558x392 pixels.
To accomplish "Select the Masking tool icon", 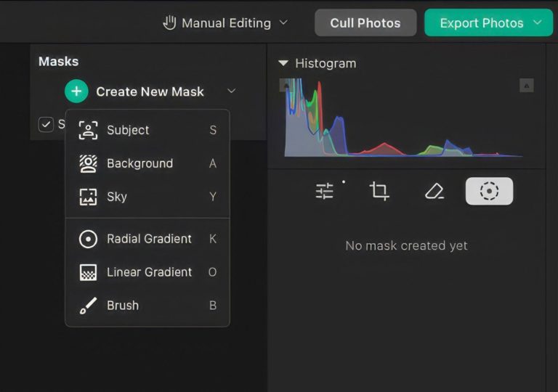I will tap(489, 191).
